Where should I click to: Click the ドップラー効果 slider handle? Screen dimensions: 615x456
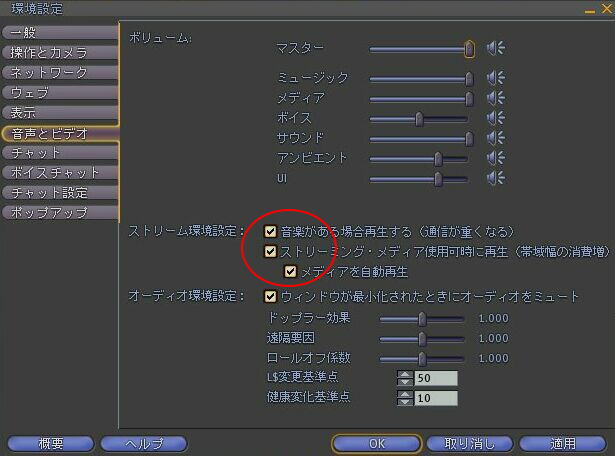pos(422,319)
